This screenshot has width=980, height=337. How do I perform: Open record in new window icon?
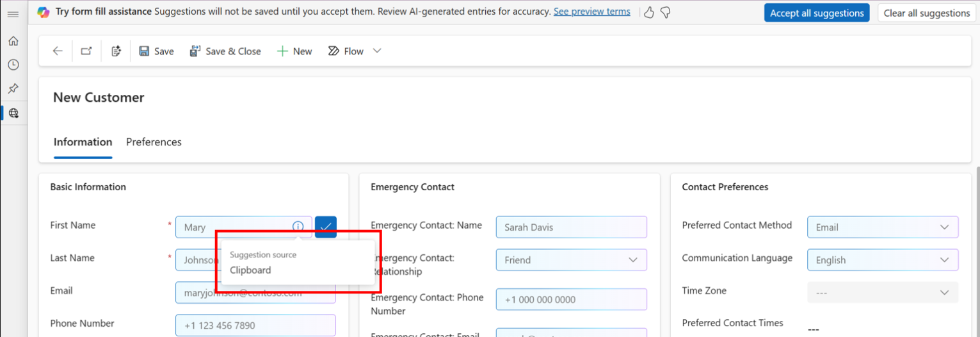86,51
